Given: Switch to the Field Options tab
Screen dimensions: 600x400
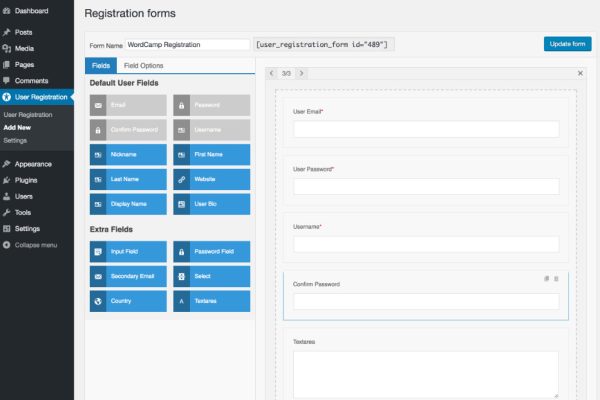Looking at the screenshot, I should [143, 65].
